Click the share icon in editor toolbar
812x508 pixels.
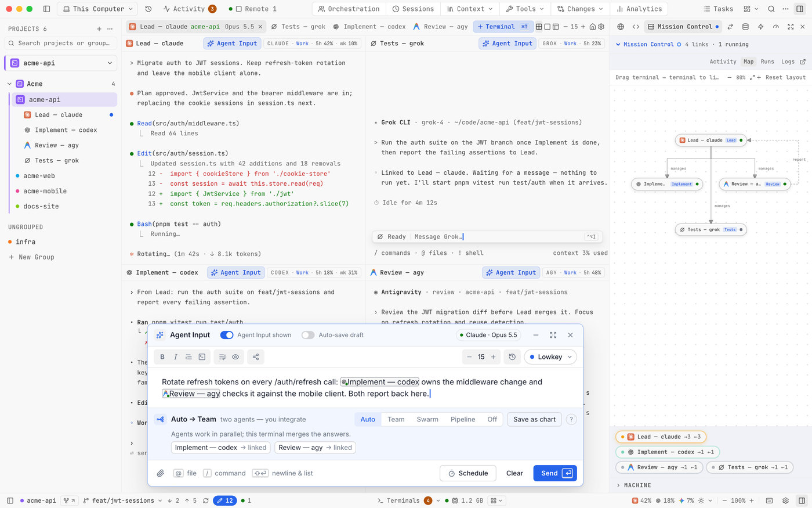(x=256, y=357)
